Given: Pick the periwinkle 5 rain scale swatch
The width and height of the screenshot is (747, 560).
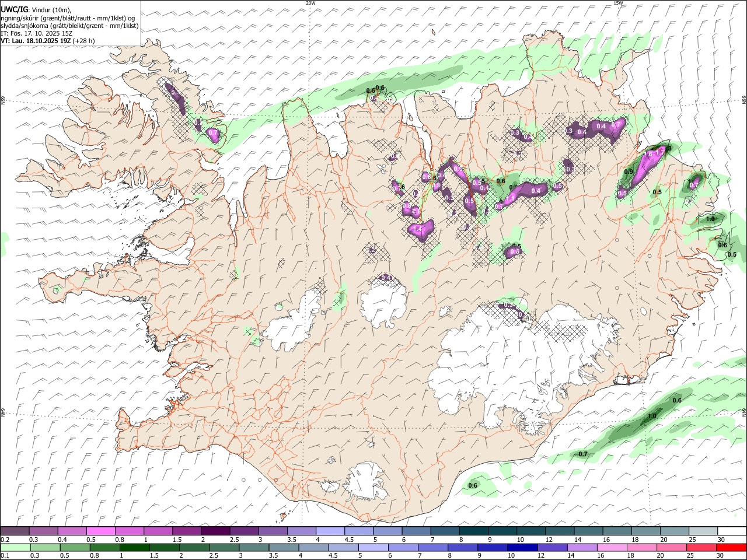Looking at the screenshot, I should pyautogui.click(x=372, y=547).
